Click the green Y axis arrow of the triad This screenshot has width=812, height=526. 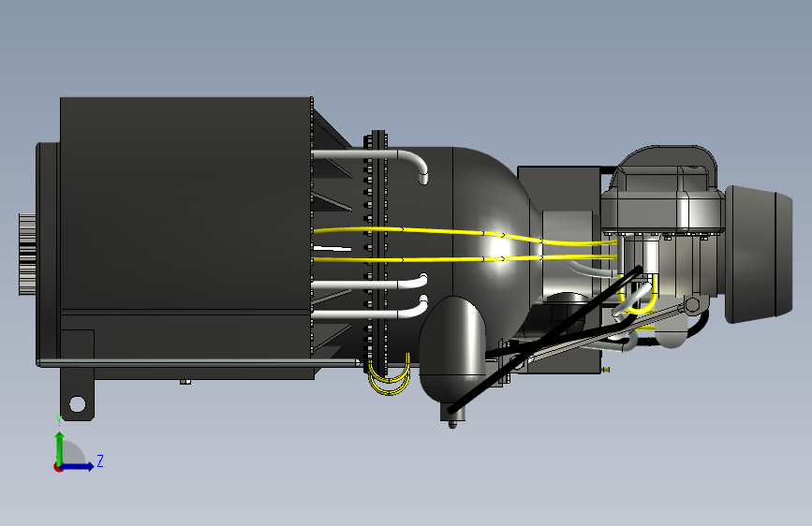coord(60,447)
